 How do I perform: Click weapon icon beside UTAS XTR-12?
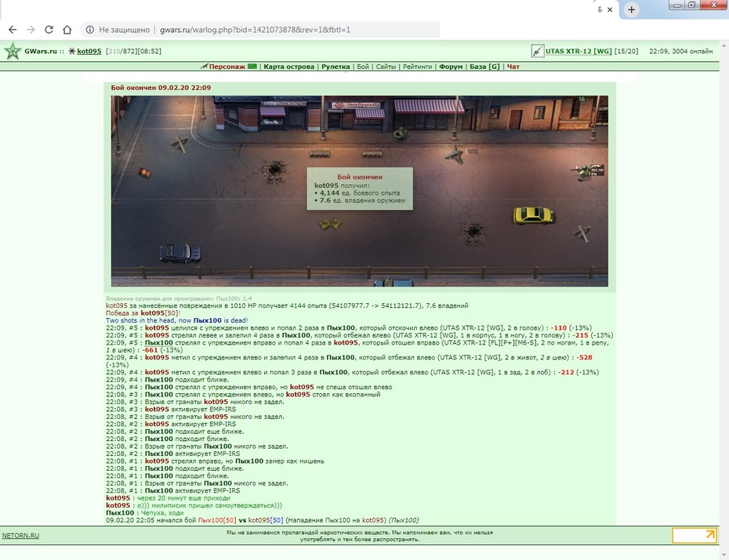538,51
